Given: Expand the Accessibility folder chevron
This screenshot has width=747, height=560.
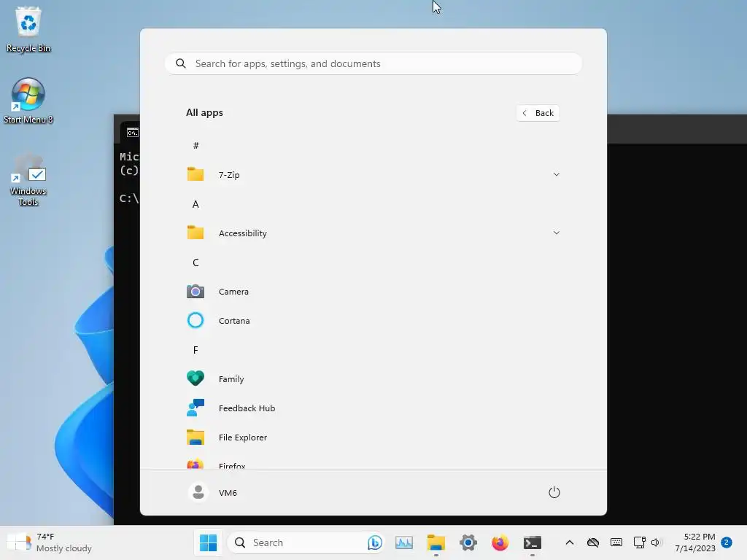Looking at the screenshot, I should (x=556, y=233).
